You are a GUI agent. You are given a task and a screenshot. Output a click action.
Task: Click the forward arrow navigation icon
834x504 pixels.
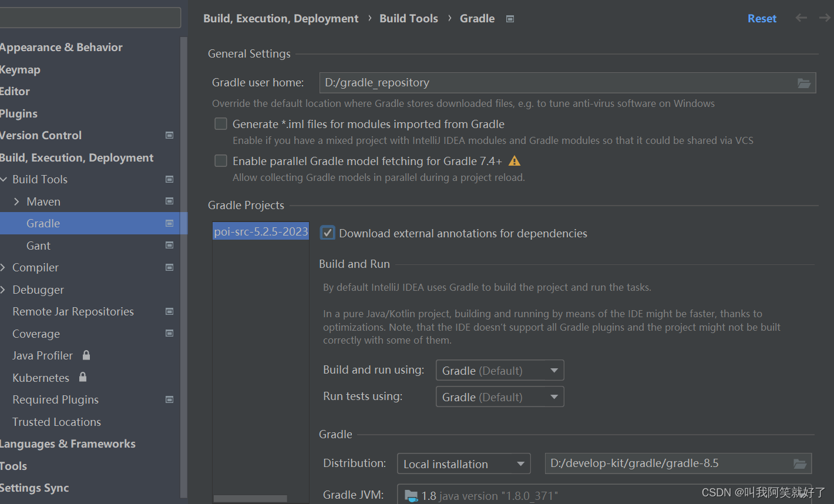[825, 18]
